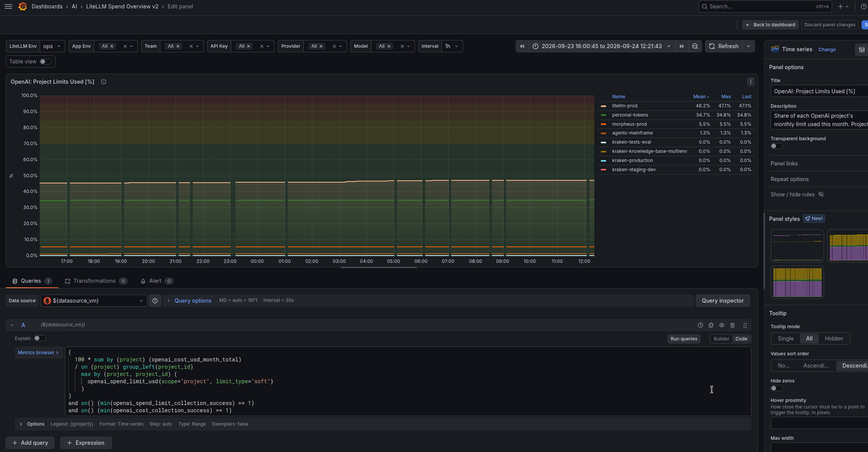This screenshot has width=868, height=452.
Task: Clear the Model filter
Action: [402, 46]
